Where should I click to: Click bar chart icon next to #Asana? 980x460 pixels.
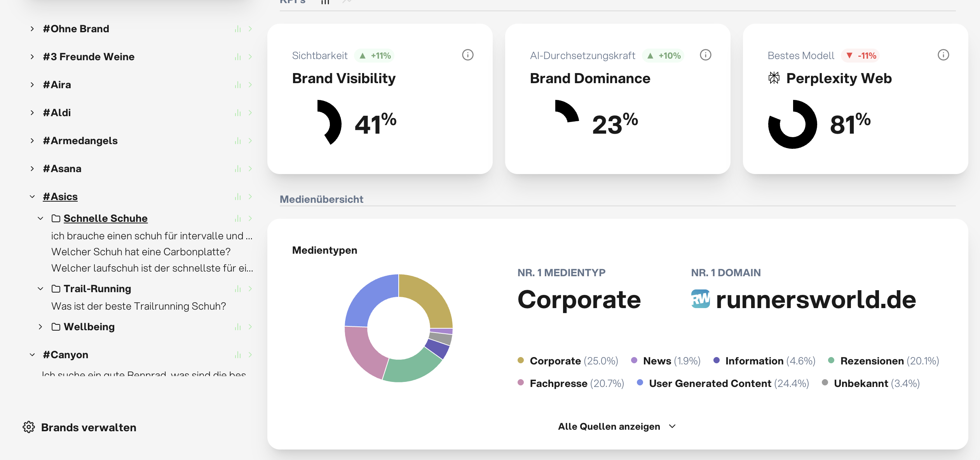[238, 169]
